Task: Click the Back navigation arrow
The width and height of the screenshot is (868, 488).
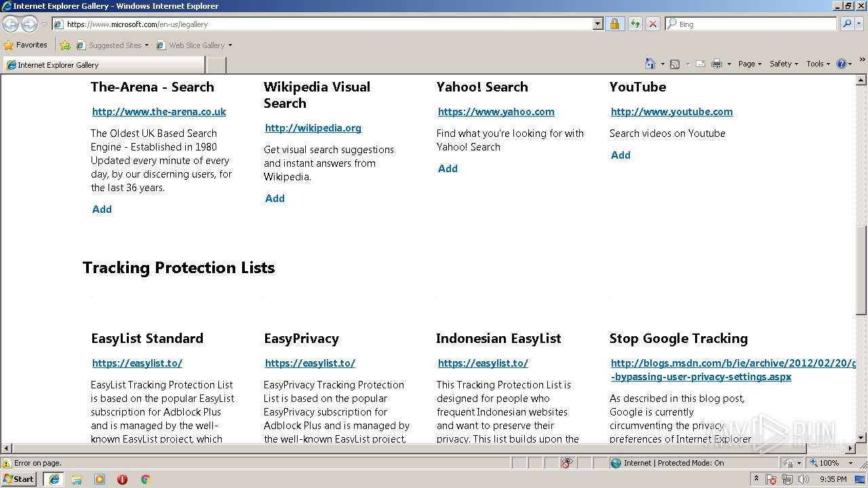Action: tap(10, 24)
